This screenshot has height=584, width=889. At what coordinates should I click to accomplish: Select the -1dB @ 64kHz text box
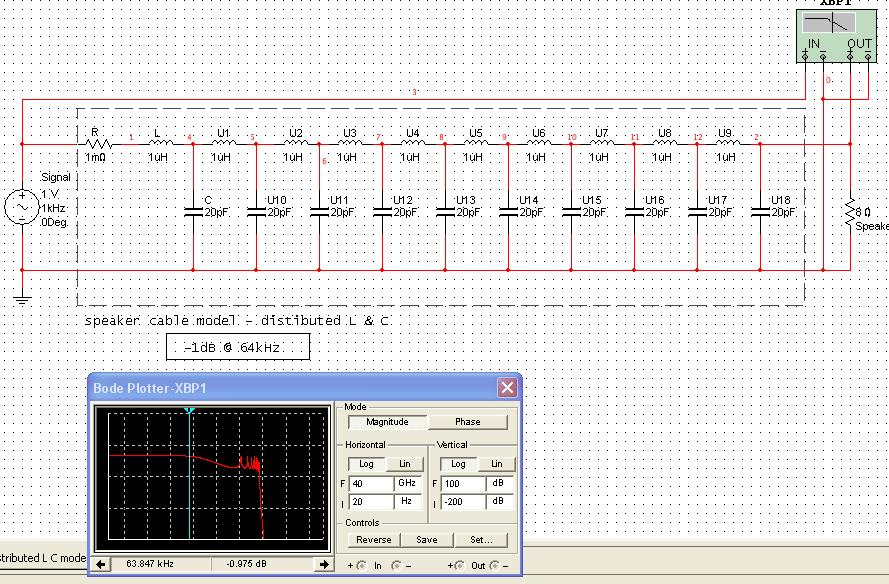click(238, 347)
